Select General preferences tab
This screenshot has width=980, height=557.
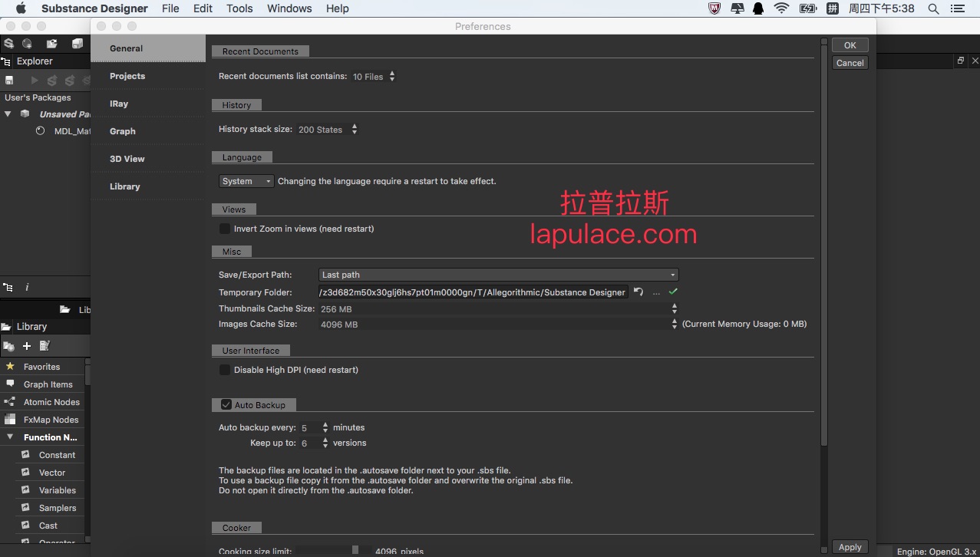148,48
